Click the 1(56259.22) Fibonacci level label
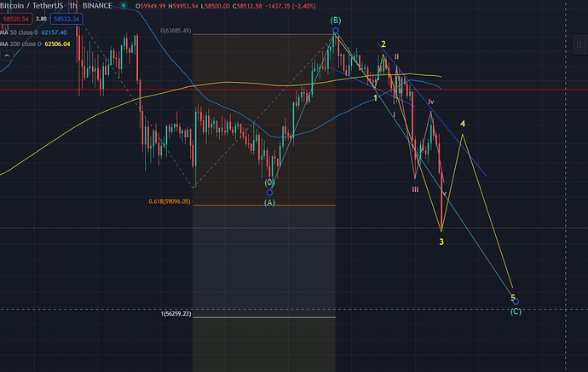The image size is (588, 372). pos(176,313)
